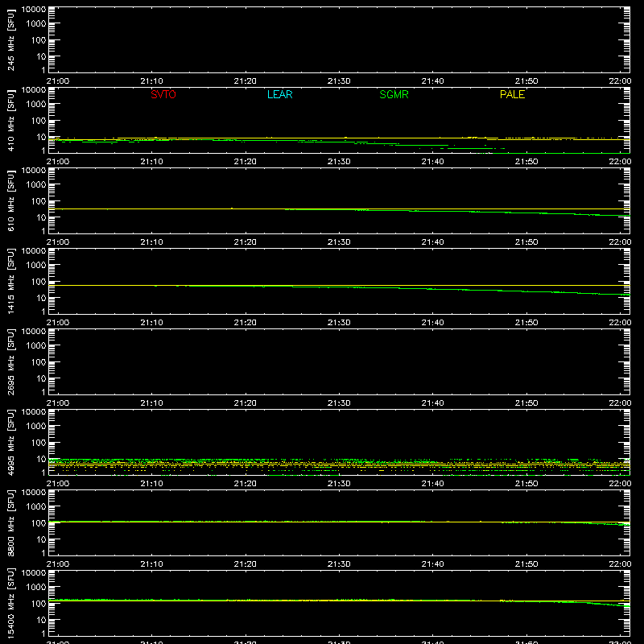The height and width of the screenshot is (644, 644).
Task: Click the cyan LEAR station label
Action: click(x=279, y=94)
